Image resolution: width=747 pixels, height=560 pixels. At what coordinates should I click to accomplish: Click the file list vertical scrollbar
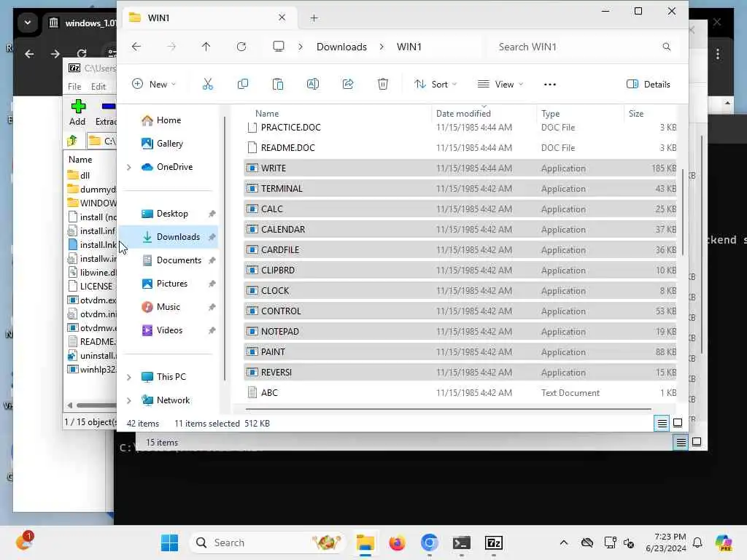pos(683,212)
